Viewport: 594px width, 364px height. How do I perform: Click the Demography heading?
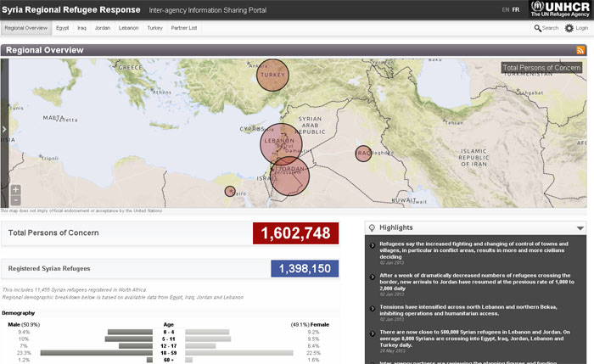point(18,313)
